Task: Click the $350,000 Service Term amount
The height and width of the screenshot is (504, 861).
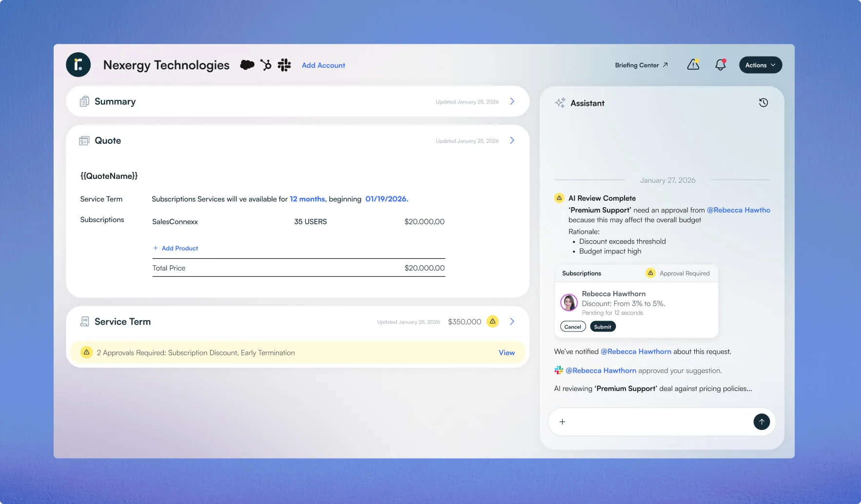Action: coord(465,322)
